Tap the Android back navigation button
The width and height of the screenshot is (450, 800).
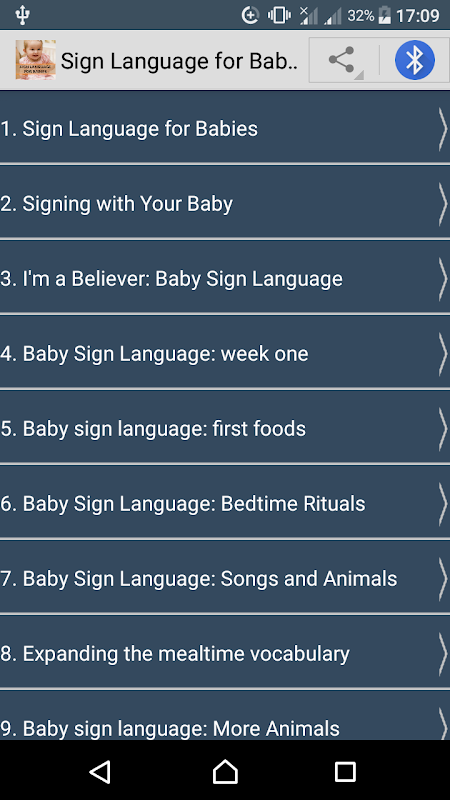coord(100,771)
